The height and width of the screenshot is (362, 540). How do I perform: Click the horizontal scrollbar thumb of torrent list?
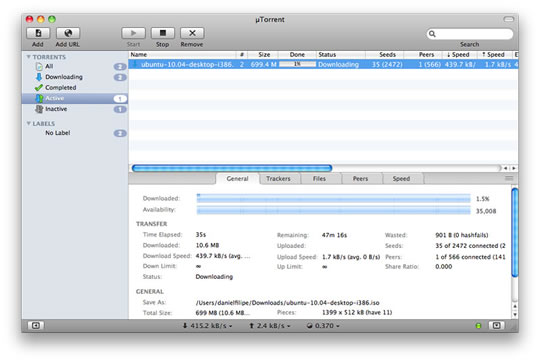232,168
